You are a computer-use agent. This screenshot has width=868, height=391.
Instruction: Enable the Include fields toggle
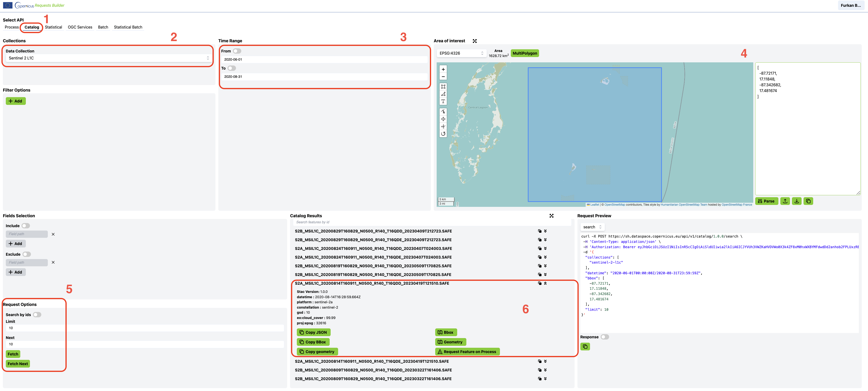click(26, 226)
